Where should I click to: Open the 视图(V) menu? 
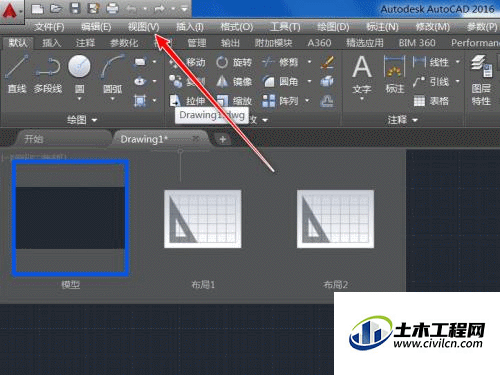pyautogui.click(x=144, y=27)
